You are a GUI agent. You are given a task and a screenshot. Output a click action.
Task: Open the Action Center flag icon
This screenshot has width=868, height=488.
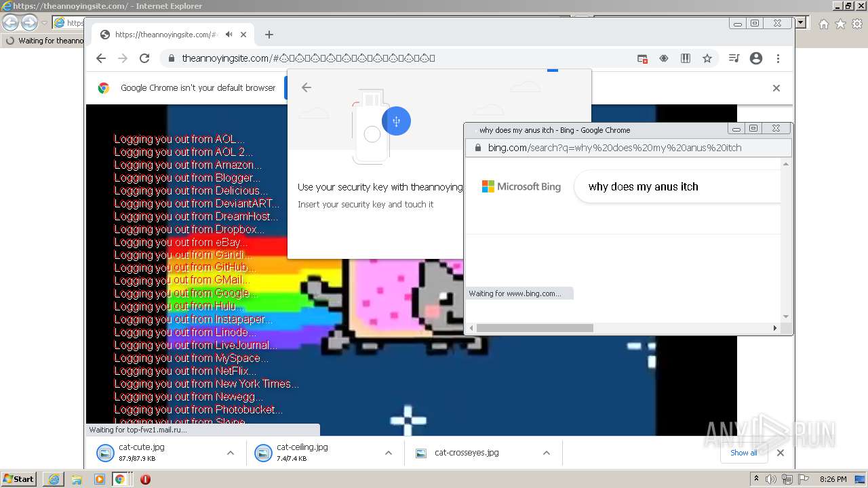point(804,479)
